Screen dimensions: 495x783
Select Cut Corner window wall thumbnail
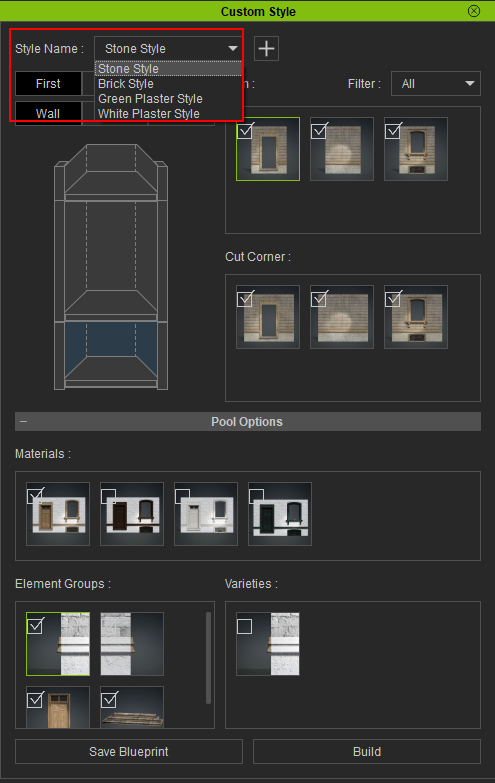(x=416, y=317)
